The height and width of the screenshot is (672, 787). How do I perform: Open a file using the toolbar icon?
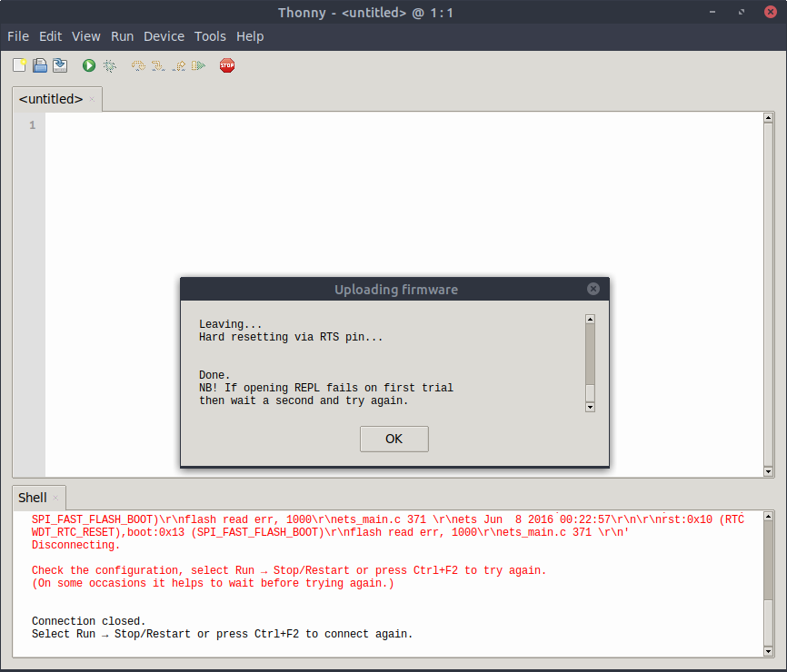click(40, 65)
